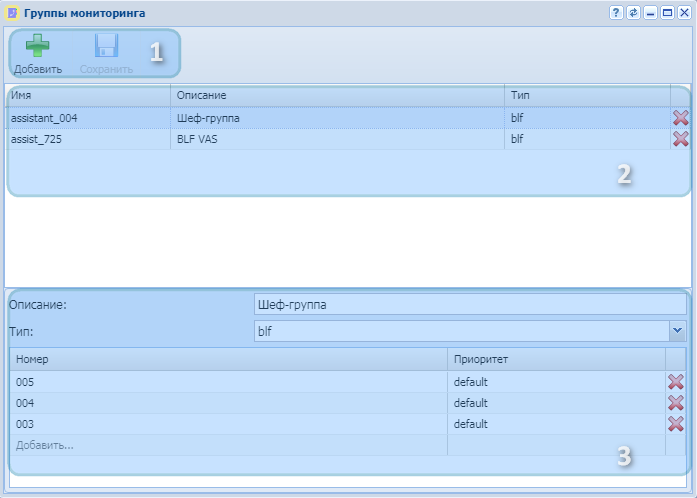Click the Номер column header

228,359
